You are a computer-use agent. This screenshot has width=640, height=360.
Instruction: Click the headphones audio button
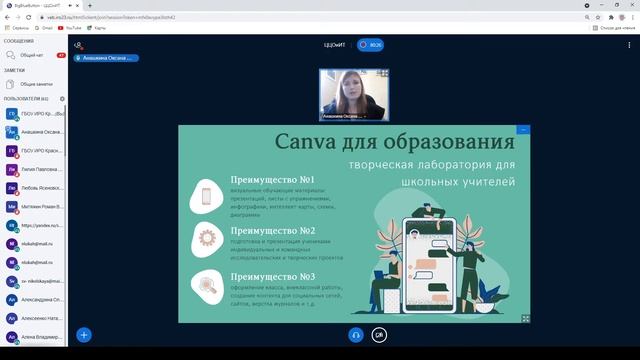tap(356, 335)
